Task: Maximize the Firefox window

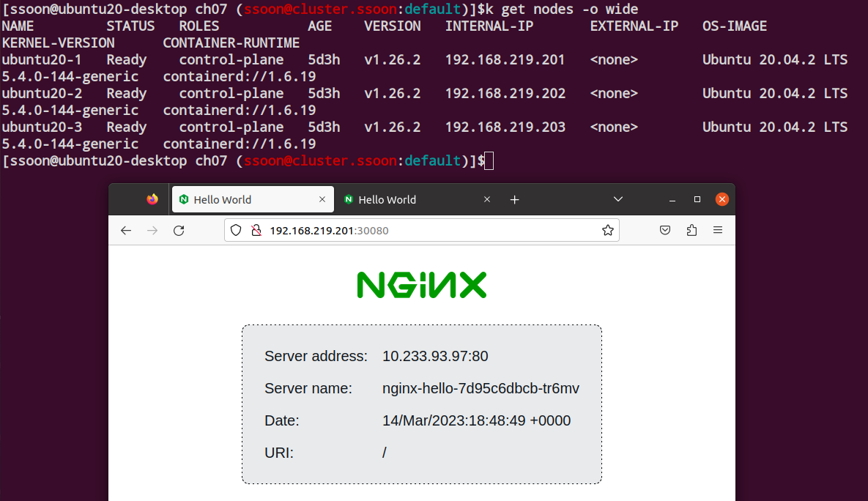Action: (x=697, y=199)
